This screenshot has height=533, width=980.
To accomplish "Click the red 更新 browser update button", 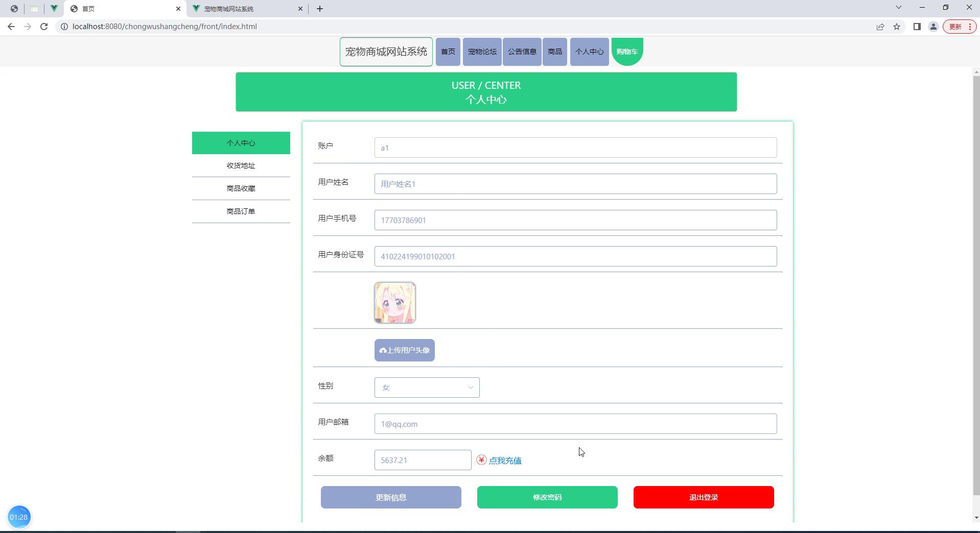I will 960,27.
